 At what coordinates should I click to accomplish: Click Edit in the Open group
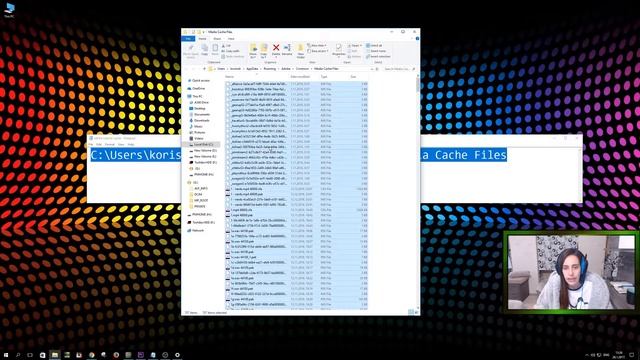click(353, 51)
